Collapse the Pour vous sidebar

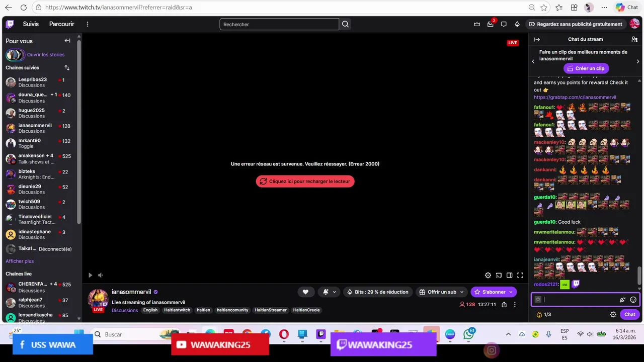67,41
